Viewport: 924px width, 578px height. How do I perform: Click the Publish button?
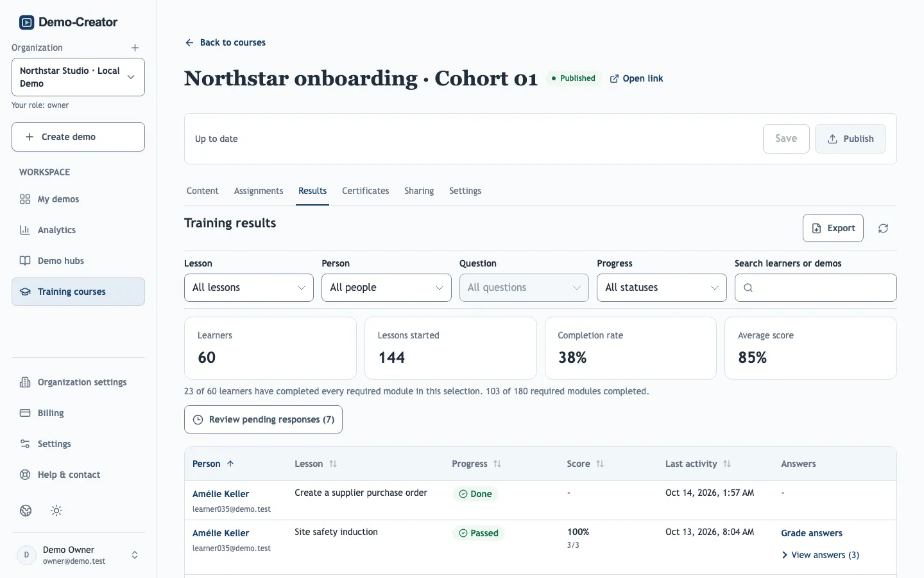point(850,139)
